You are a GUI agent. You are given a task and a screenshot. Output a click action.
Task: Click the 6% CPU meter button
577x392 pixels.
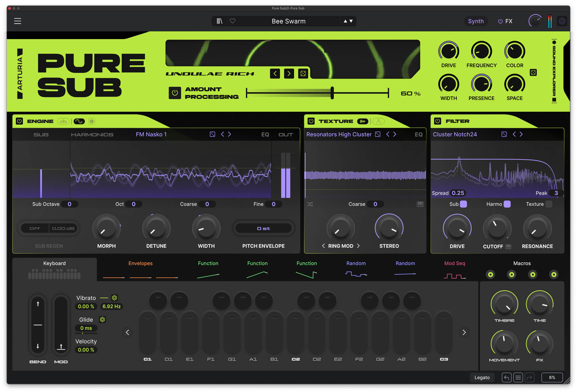point(552,378)
